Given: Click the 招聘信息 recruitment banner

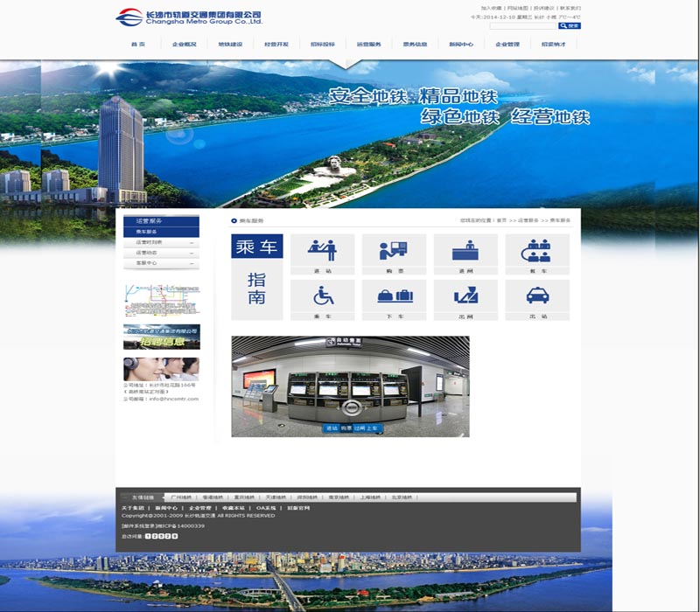Looking at the screenshot, I should click(x=161, y=337).
